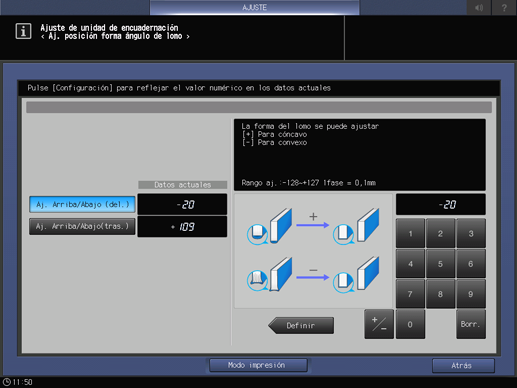Go back with the Atrás button
This screenshot has width=517, height=388.
click(463, 366)
